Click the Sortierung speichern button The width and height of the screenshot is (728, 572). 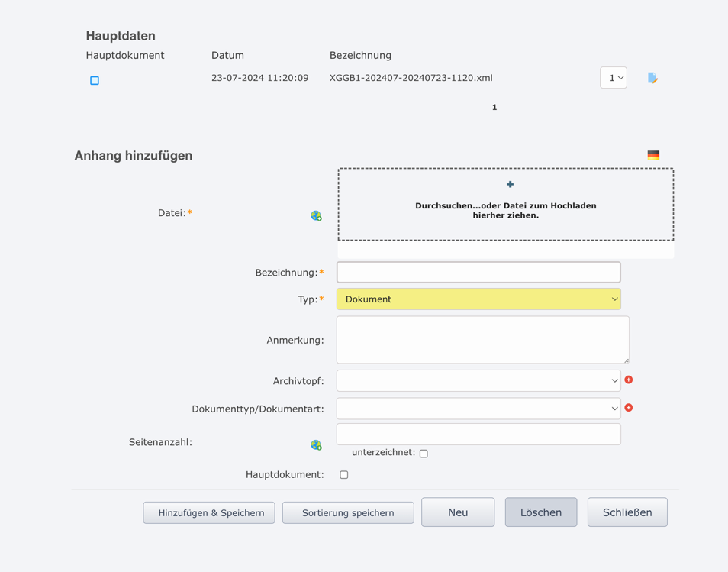(x=348, y=512)
